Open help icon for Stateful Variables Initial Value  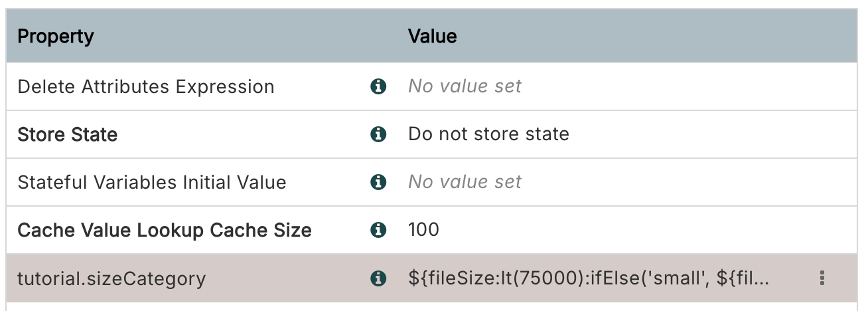378,182
